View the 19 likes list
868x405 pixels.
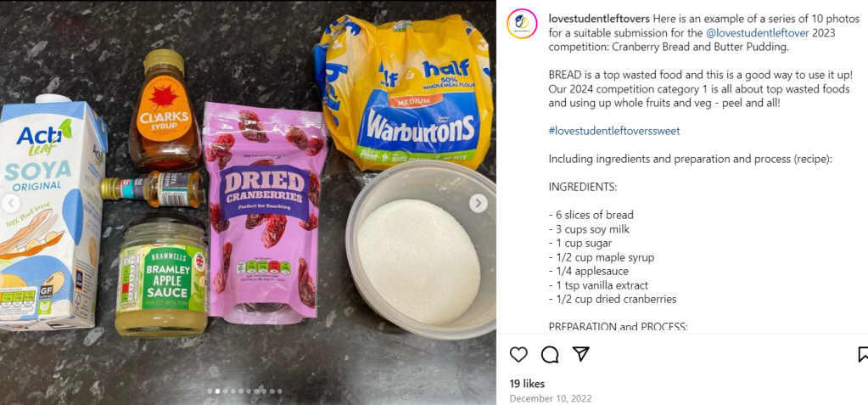(x=527, y=384)
